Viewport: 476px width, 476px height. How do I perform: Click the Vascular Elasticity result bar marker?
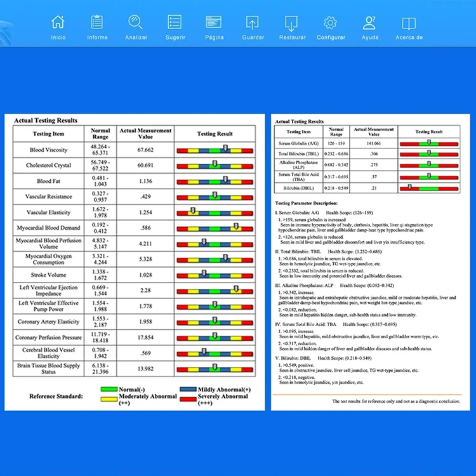(193, 210)
